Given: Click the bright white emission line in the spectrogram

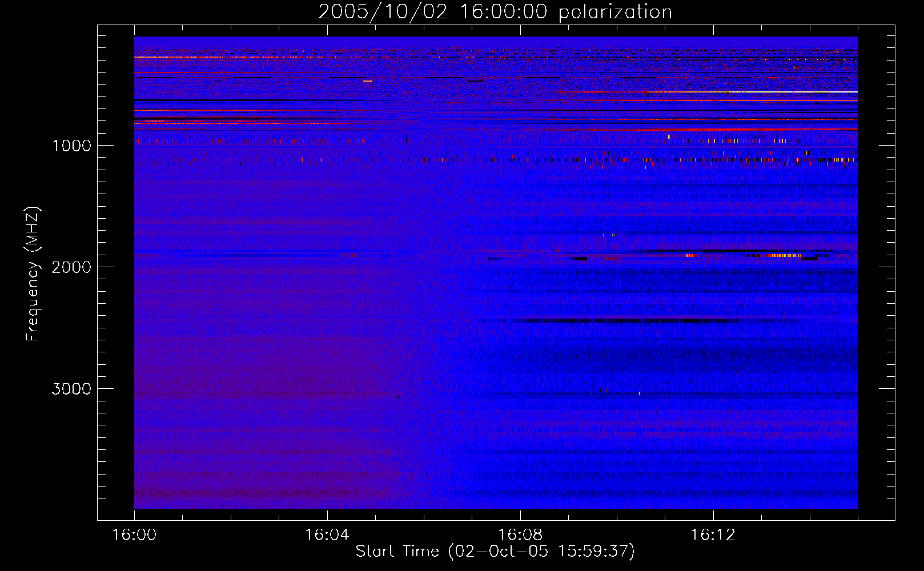Looking at the screenshot, I should (x=794, y=92).
